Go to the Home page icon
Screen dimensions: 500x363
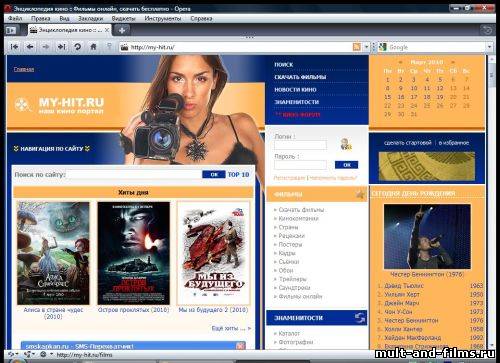tap(93, 47)
